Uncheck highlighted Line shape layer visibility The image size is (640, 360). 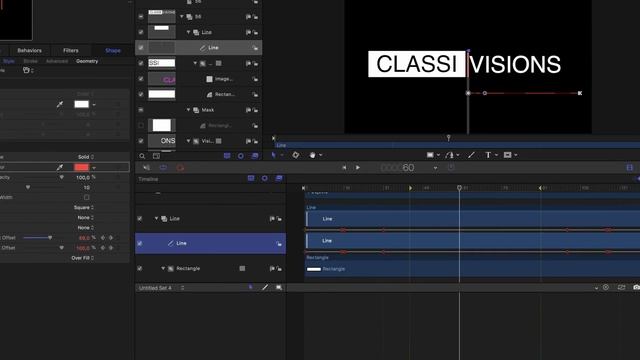[x=141, y=48]
